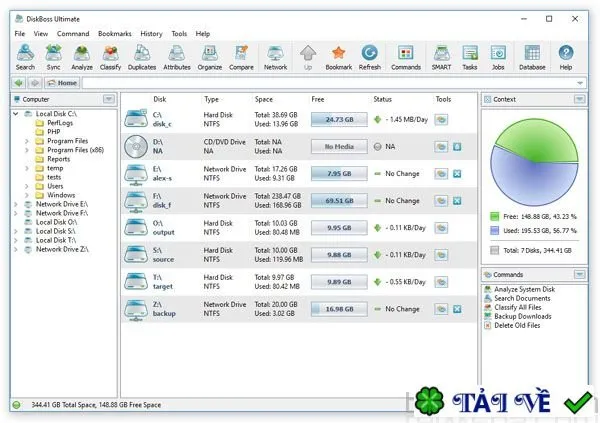Click the Bookmark star icon
Screen dimensions: 600x423
tap(339, 57)
